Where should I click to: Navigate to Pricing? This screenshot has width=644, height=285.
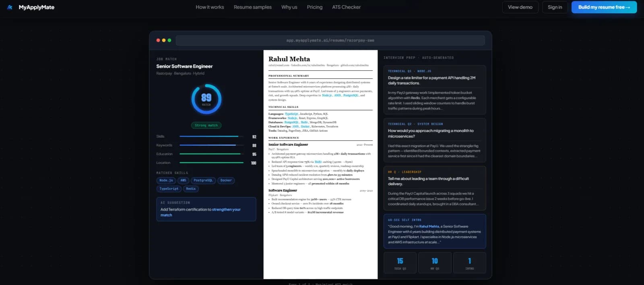pos(314,7)
